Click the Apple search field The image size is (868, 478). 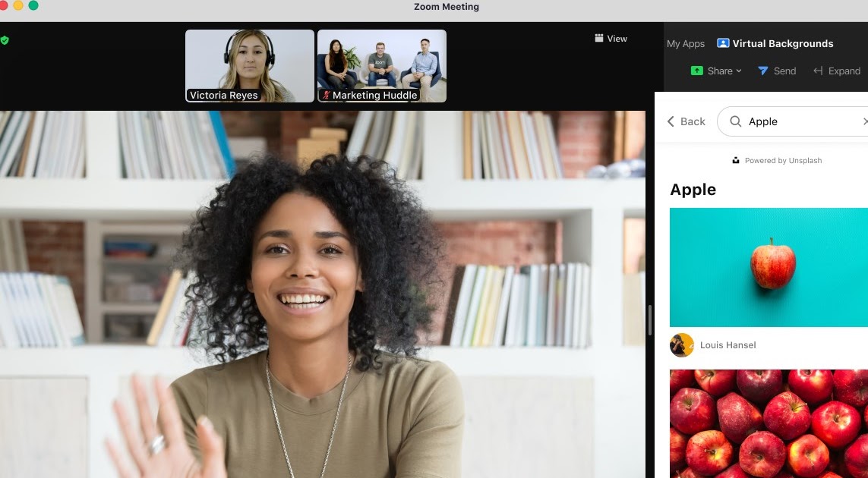click(x=793, y=121)
